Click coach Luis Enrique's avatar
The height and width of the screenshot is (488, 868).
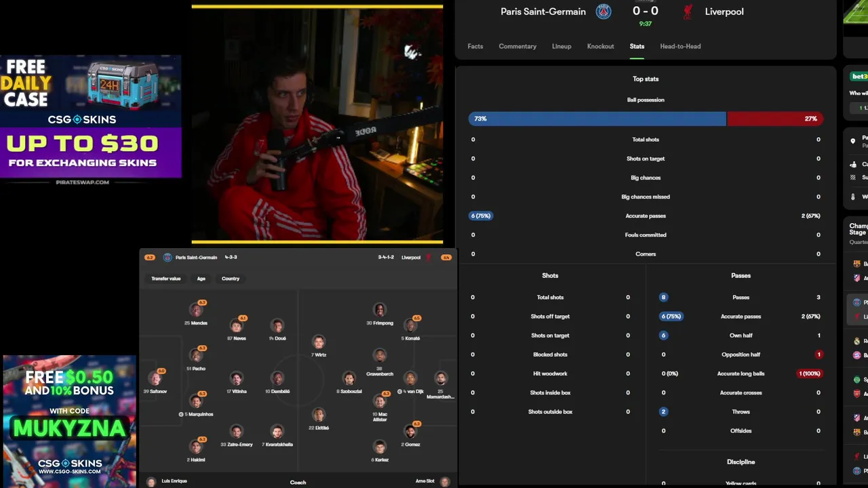(x=151, y=482)
